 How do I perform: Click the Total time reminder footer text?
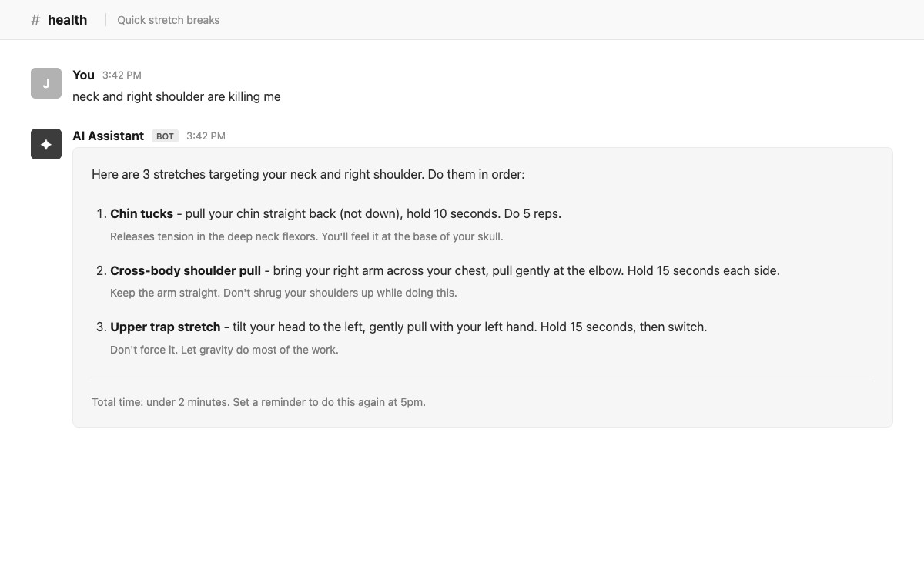(259, 402)
